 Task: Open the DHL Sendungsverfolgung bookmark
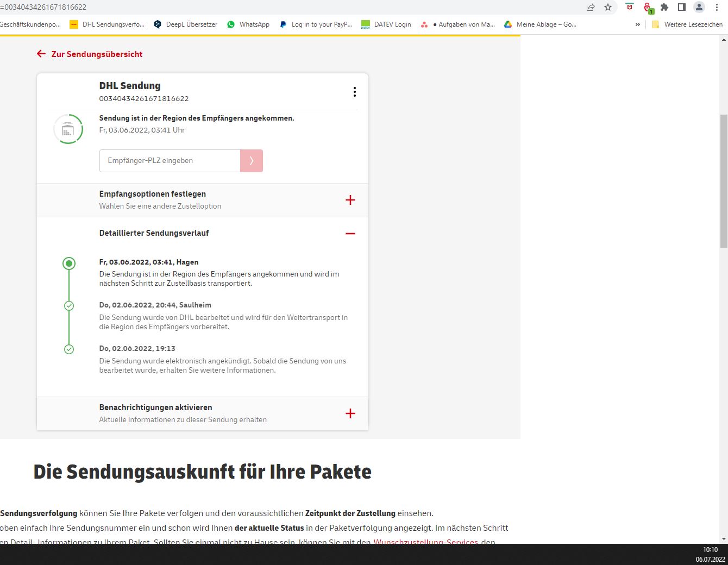pos(107,24)
